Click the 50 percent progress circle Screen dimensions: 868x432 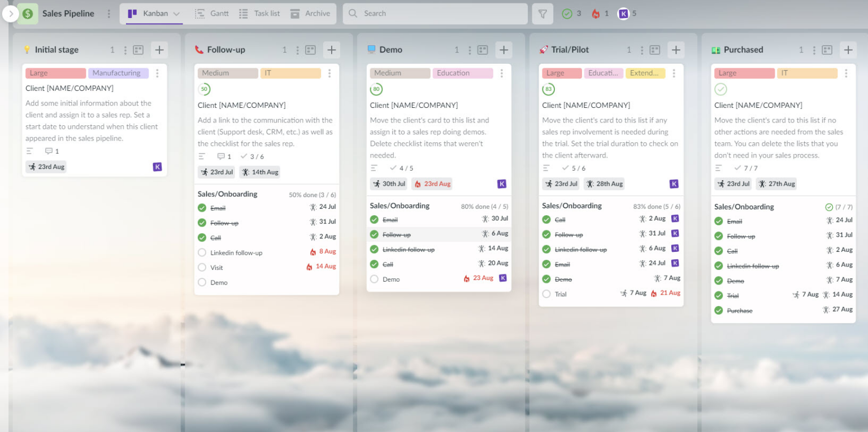[x=204, y=89]
